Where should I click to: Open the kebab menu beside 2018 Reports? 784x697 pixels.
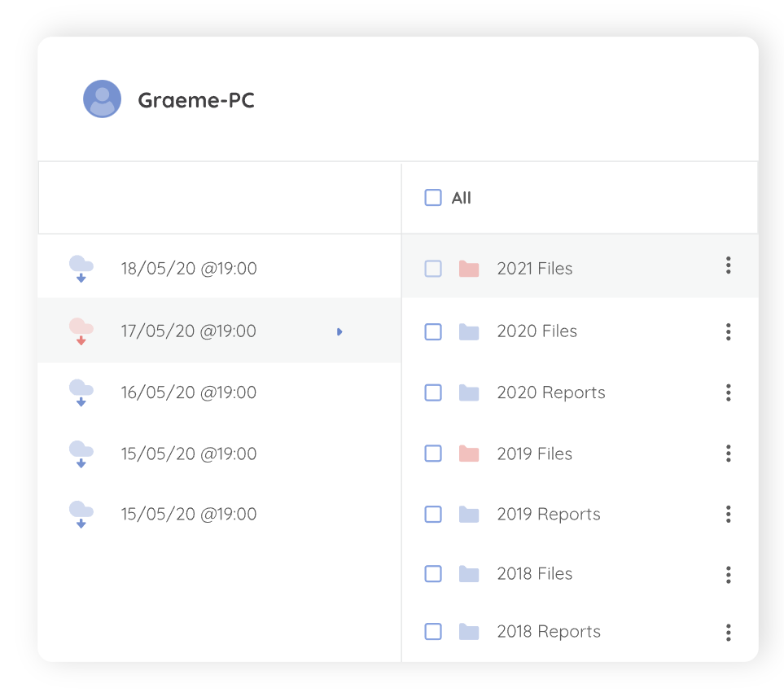[x=728, y=631]
